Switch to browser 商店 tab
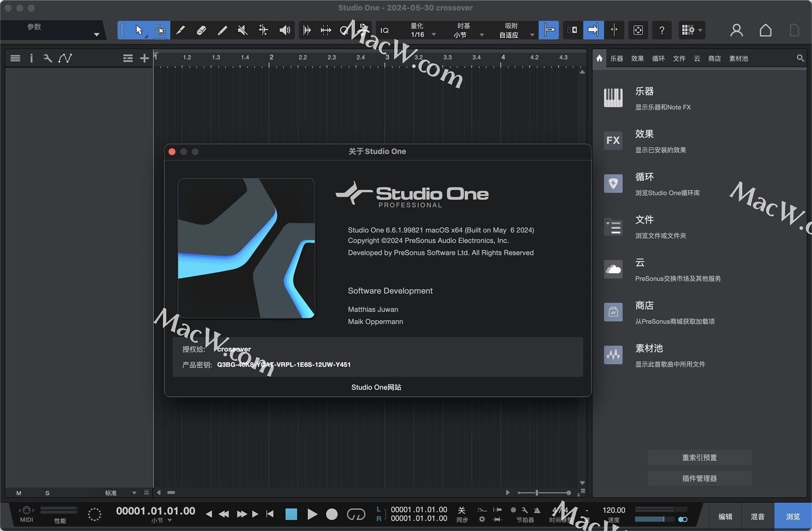 pos(714,59)
